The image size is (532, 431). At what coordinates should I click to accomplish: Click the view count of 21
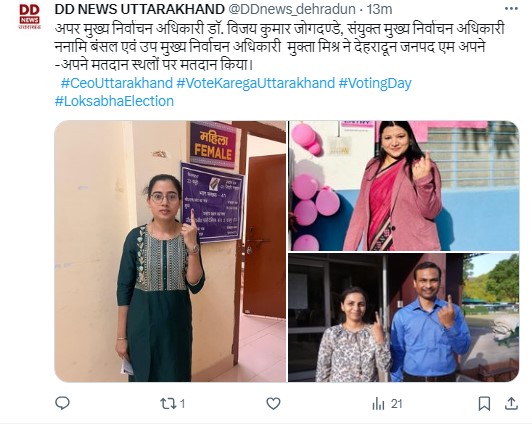396,404
